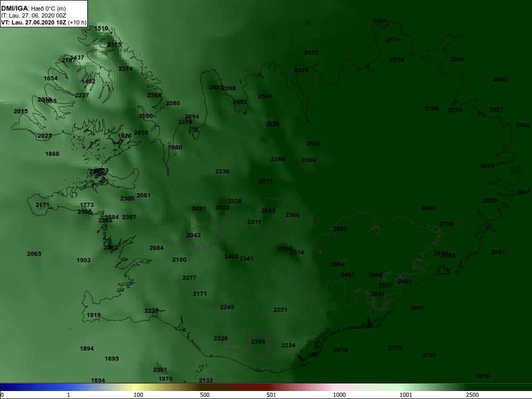The width and height of the screenshot is (532, 399).
Task: Click the 2584 value label
Action: point(456,60)
